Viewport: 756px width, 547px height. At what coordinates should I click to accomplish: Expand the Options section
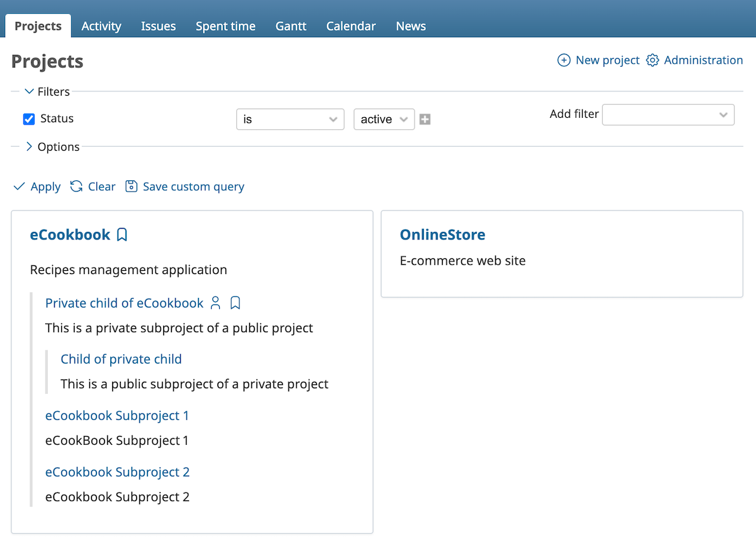29,147
